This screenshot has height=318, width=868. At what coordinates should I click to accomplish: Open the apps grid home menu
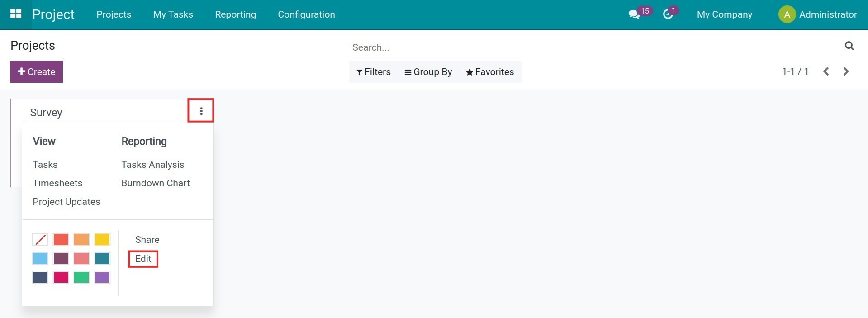point(16,14)
